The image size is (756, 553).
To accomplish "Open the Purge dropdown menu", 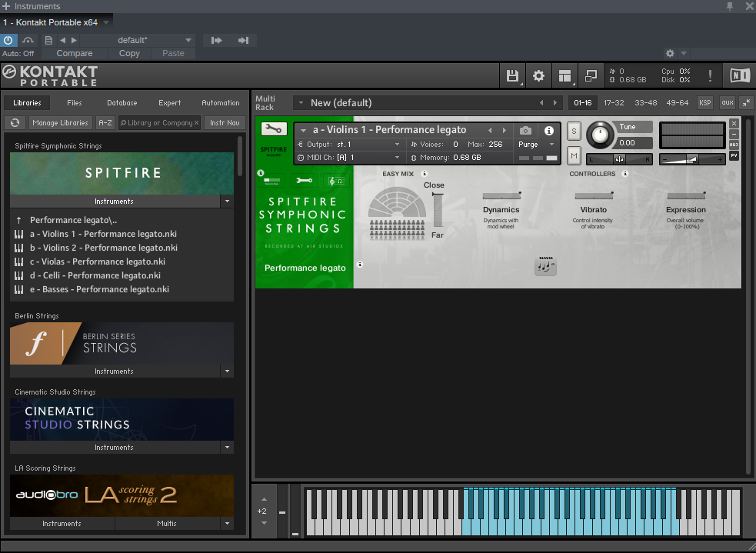I will 536,145.
